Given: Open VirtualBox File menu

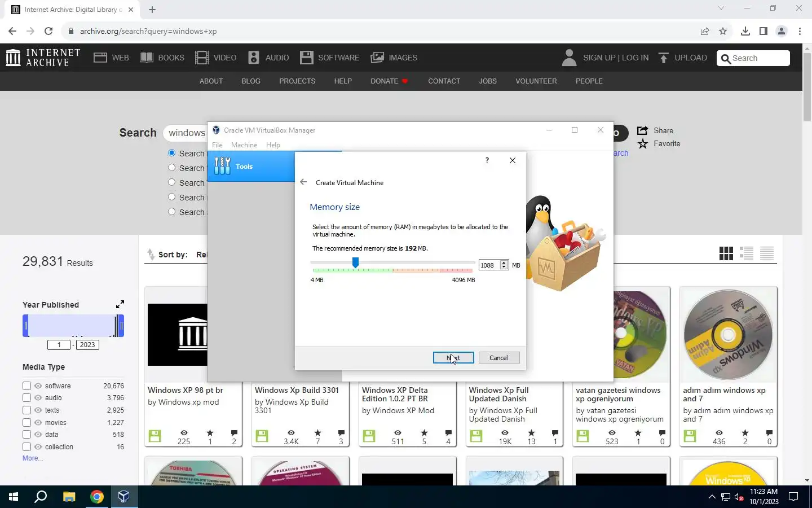Looking at the screenshot, I should (x=217, y=145).
